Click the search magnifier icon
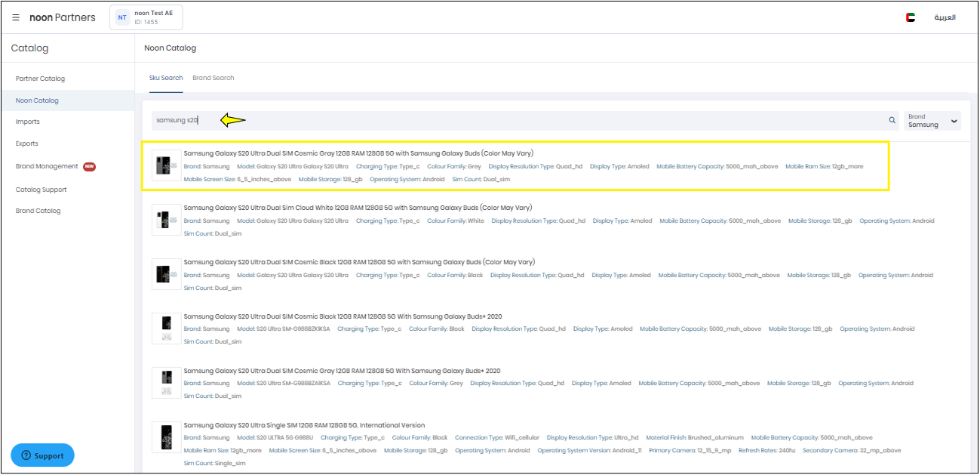 tap(892, 121)
